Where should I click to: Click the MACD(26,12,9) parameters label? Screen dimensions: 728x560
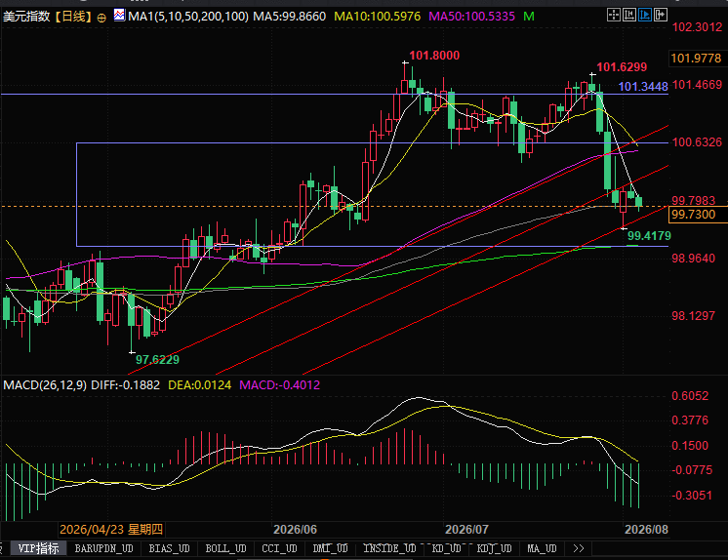45,385
